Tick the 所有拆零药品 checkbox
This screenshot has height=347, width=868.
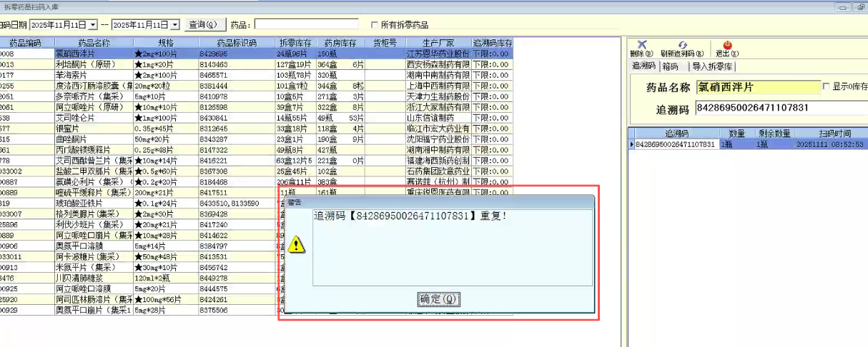(375, 25)
